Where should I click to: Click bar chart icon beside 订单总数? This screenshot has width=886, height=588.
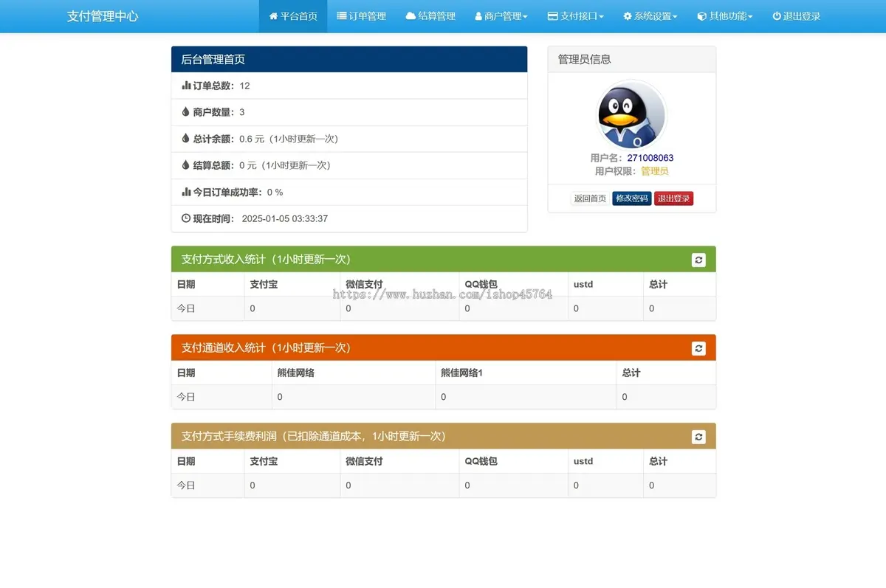(186, 86)
